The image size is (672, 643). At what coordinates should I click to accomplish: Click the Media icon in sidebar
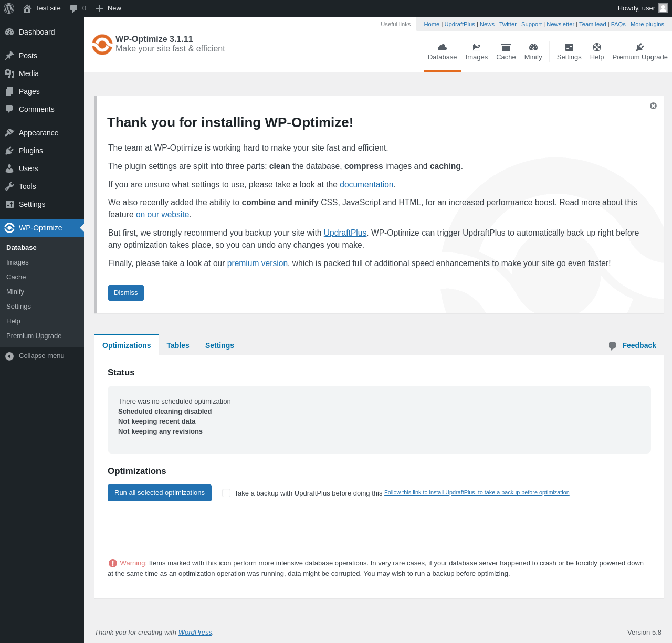click(9, 73)
